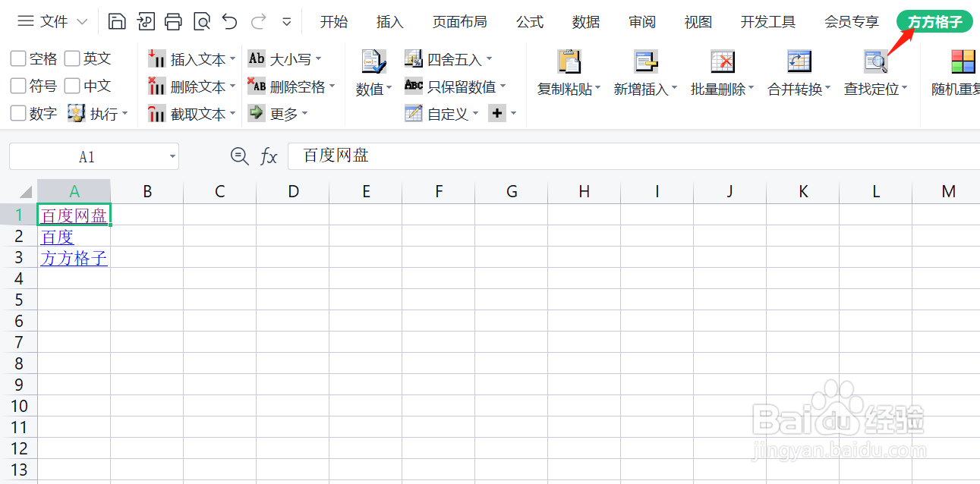Select row 10 header
Viewport: 980px width, 484px height.
tap(19, 406)
